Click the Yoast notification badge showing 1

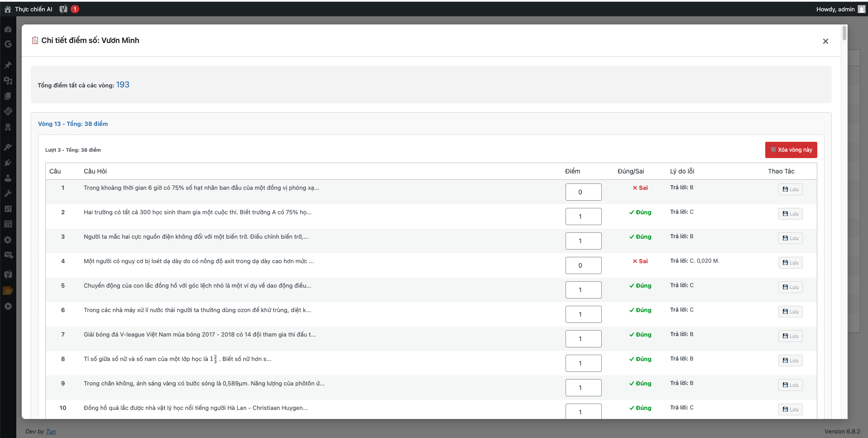point(75,9)
